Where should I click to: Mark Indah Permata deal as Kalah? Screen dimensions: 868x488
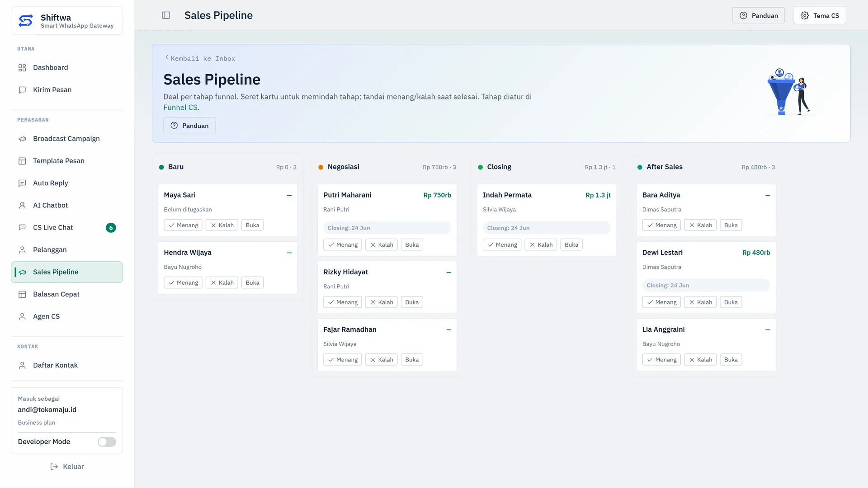(541, 245)
